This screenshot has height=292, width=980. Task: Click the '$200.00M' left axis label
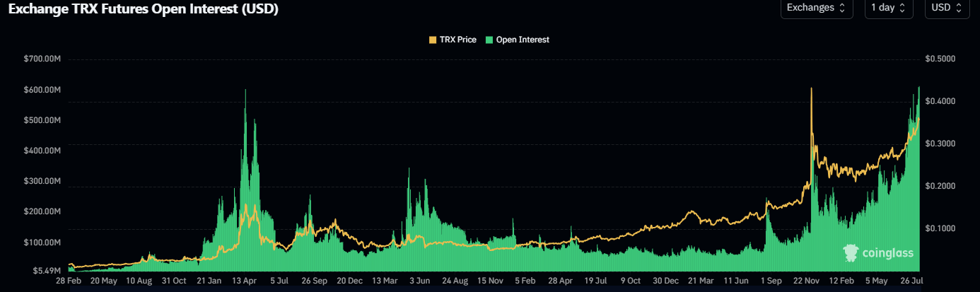pyautogui.click(x=42, y=211)
